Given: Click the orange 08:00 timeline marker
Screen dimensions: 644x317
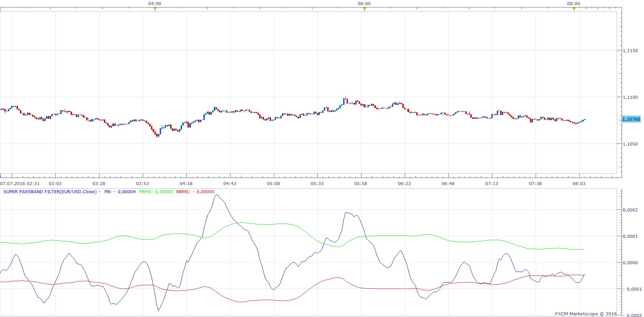Looking at the screenshot, I should 574,9.
